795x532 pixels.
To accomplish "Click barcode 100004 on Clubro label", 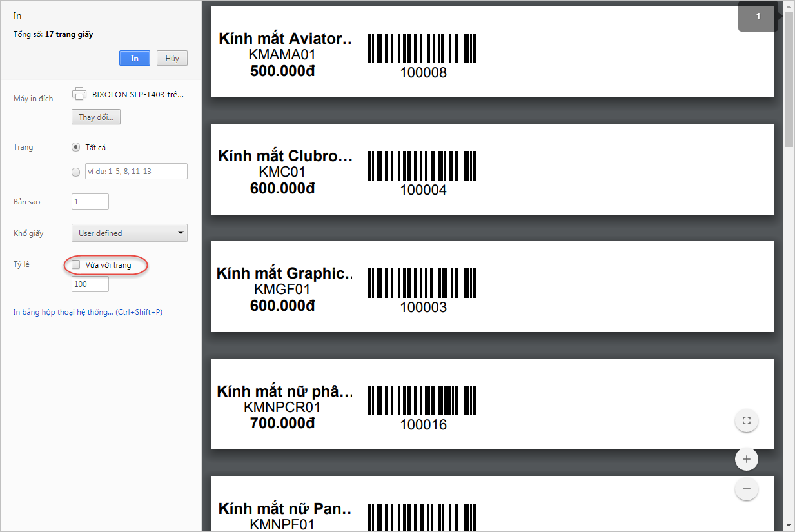I will (x=422, y=166).
